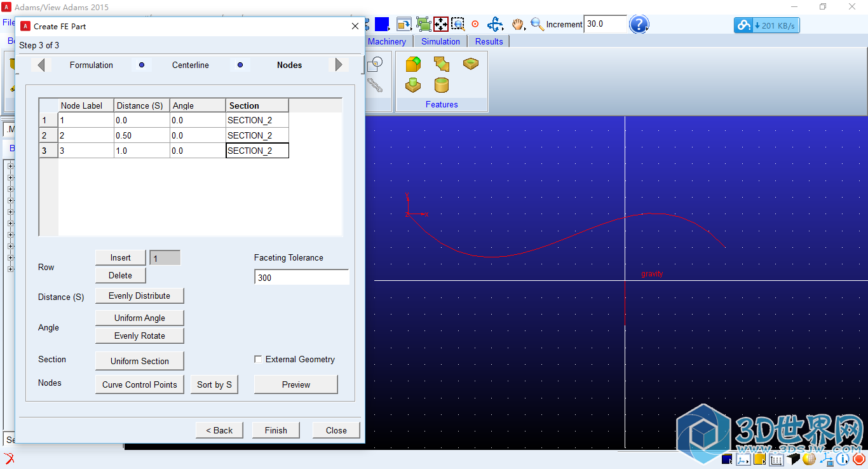Select the Nodes step label
This screenshot has width=868, height=469.
(x=290, y=65)
